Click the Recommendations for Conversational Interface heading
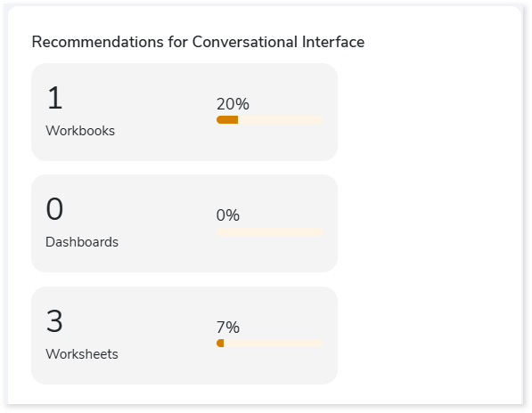 (x=198, y=43)
